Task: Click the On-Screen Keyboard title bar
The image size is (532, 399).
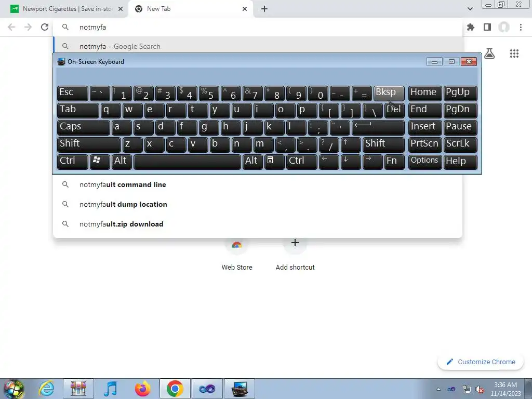Action: (x=241, y=62)
